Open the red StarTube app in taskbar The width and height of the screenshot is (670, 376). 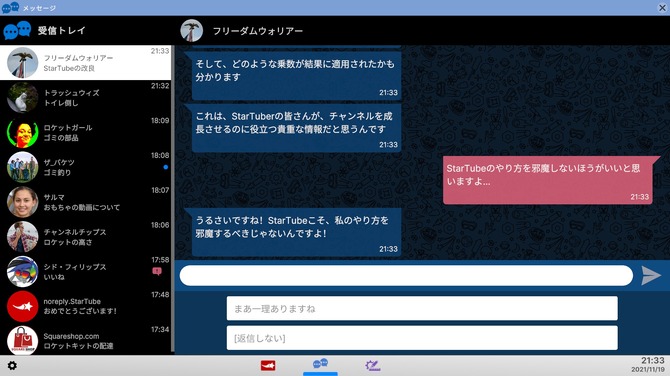268,366
